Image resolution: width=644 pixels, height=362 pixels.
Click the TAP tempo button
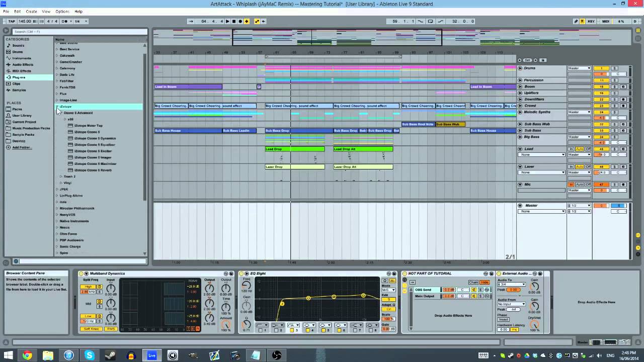pyautogui.click(x=11, y=21)
